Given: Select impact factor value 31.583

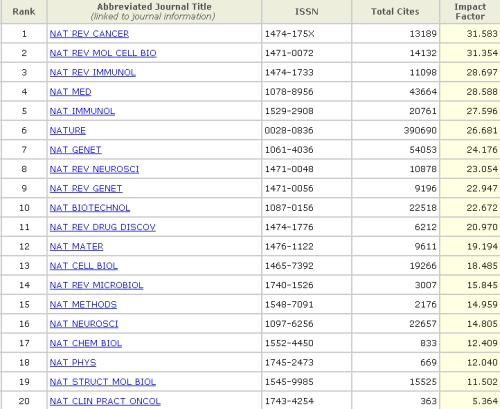Looking at the screenshot, I should point(482,34).
